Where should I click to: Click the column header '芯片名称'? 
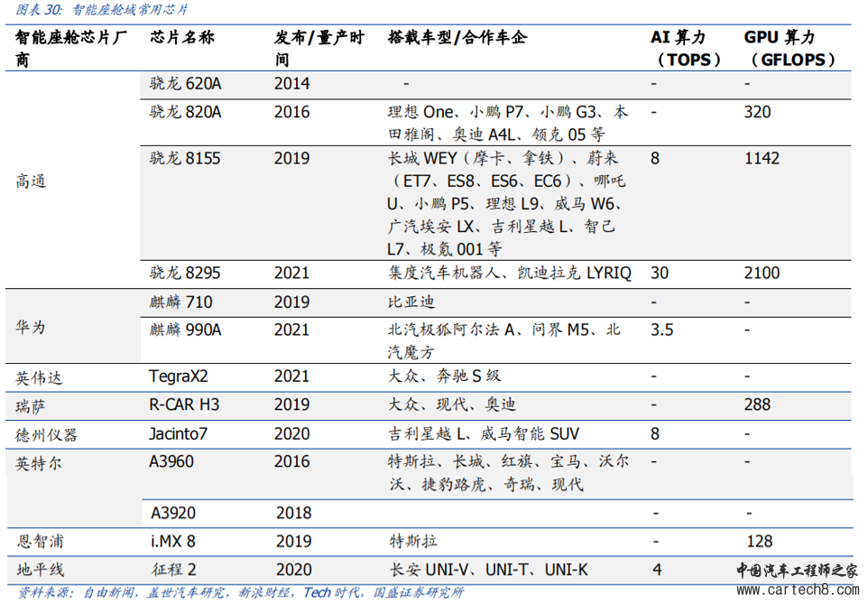tap(182, 38)
